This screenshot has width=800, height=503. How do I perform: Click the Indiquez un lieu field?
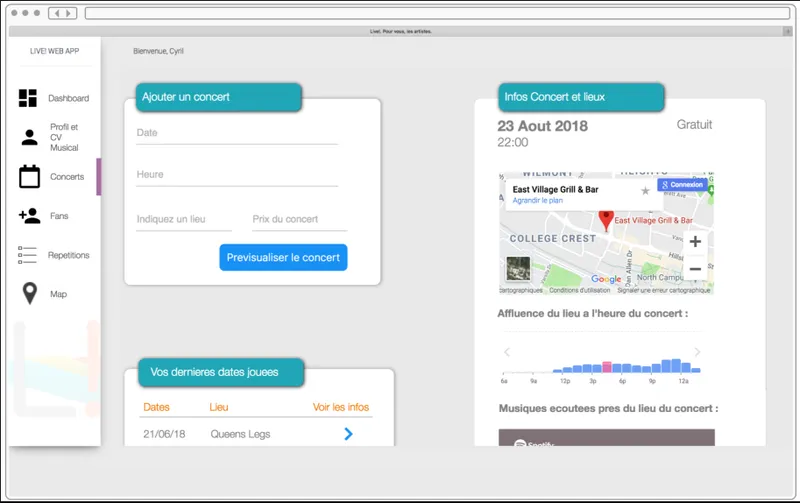(184, 220)
